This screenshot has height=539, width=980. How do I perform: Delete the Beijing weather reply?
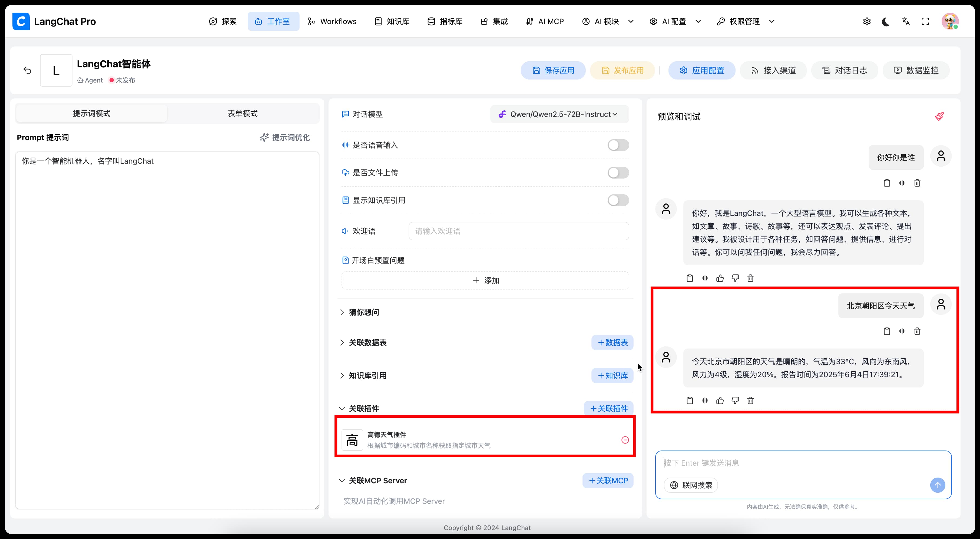click(750, 400)
